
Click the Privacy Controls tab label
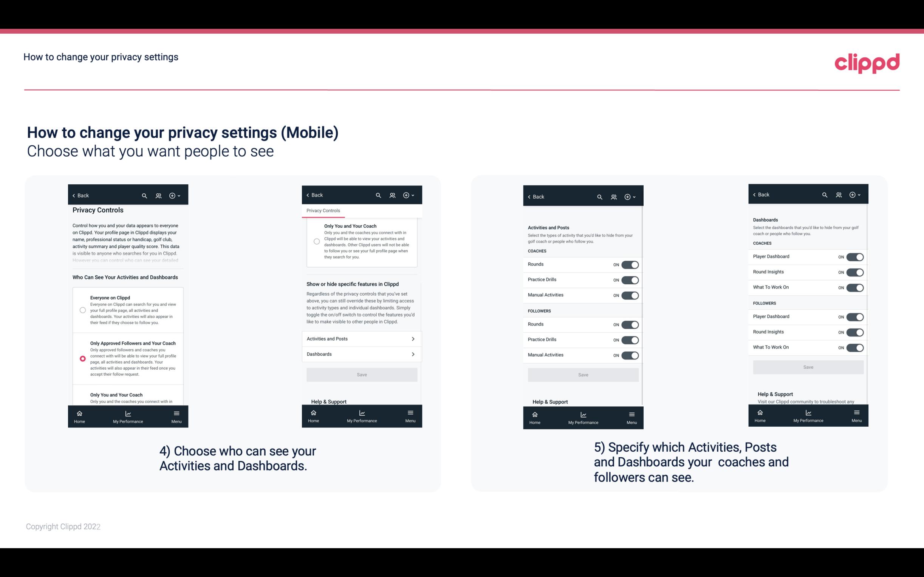tap(323, 211)
